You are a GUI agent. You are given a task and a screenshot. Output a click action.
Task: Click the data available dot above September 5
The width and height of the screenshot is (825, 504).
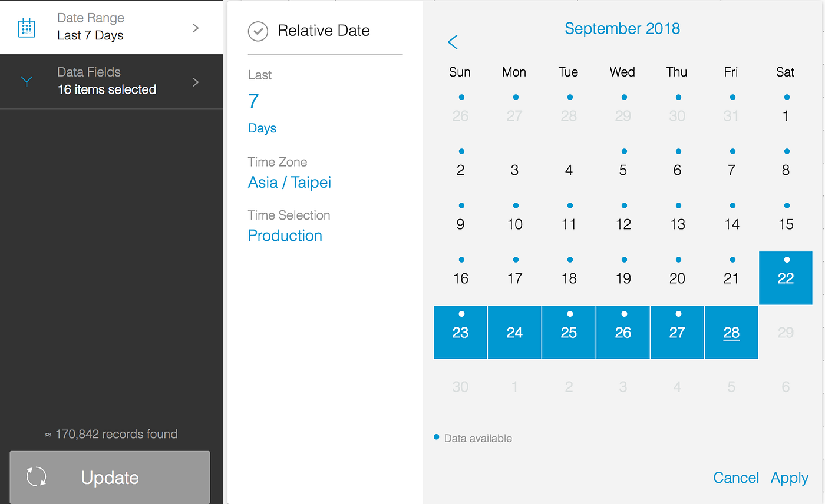pyautogui.click(x=623, y=151)
